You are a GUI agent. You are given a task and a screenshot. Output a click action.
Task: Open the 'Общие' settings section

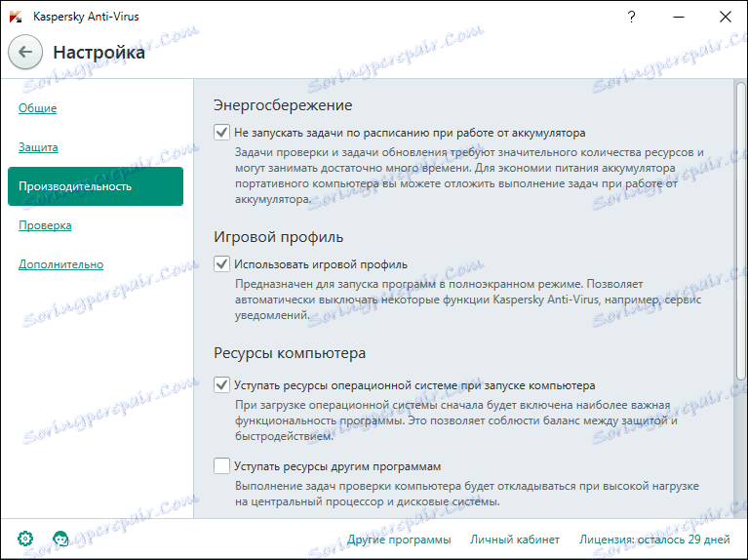(38, 108)
